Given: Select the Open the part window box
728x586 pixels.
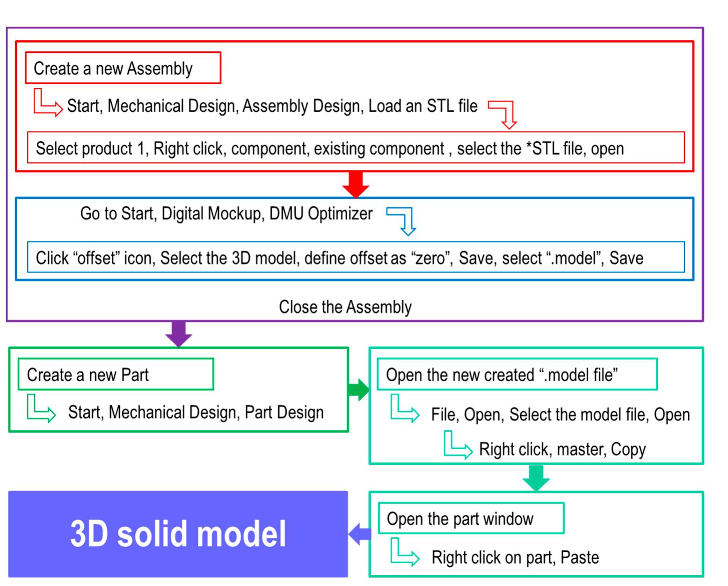Looking at the screenshot, I should (472, 519).
